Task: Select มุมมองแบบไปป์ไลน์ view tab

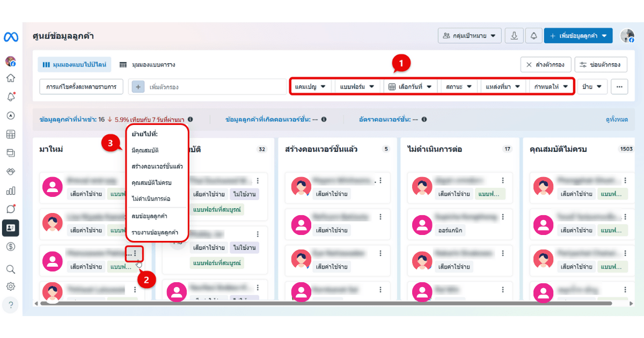Action: coord(74,64)
